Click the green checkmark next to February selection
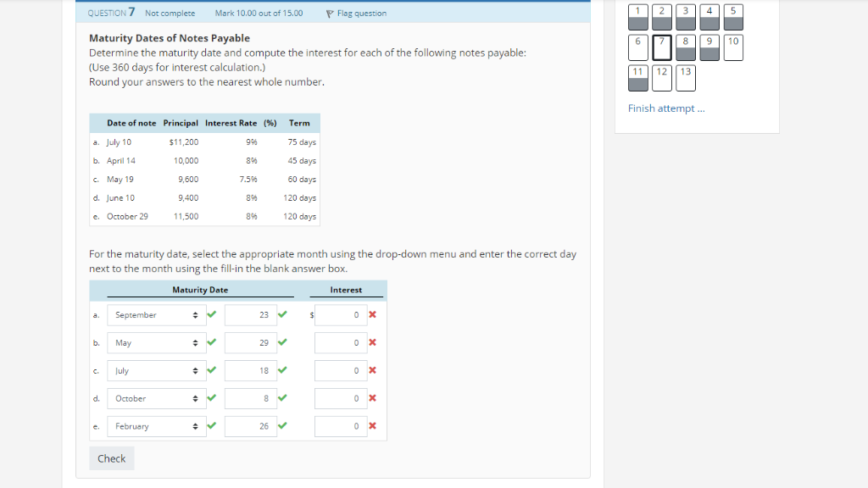 (211, 426)
